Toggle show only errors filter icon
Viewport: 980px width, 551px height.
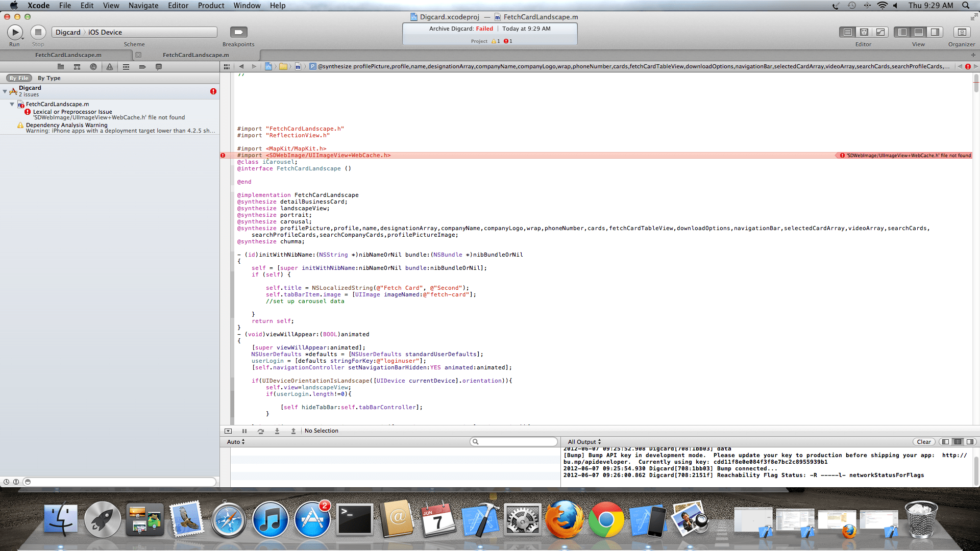click(16, 482)
